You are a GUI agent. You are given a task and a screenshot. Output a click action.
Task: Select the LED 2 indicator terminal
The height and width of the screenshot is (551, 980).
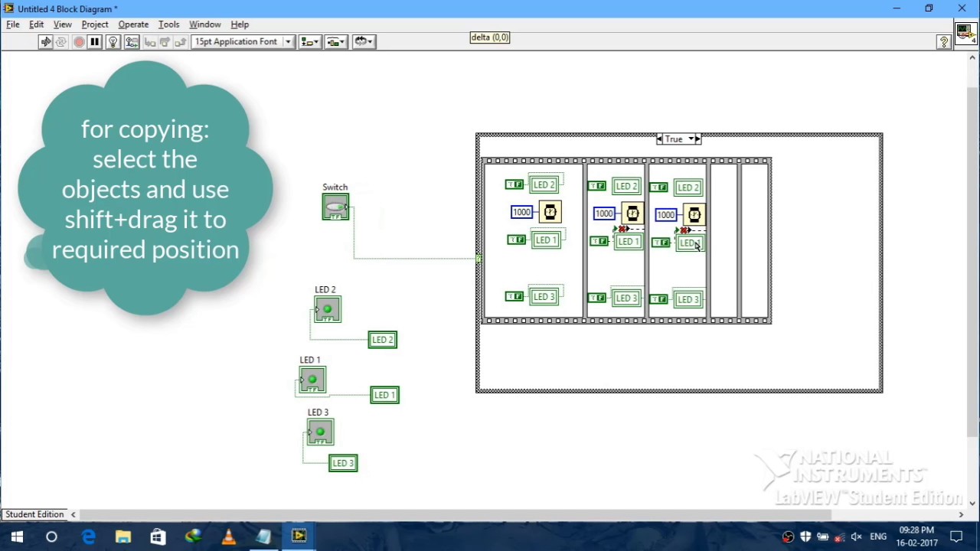(x=328, y=309)
